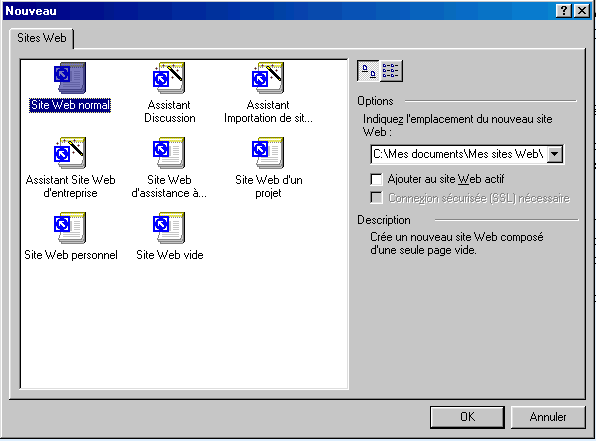596x441 pixels.
Task: Select Assistant Importation de site icon
Action: point(268,78)
